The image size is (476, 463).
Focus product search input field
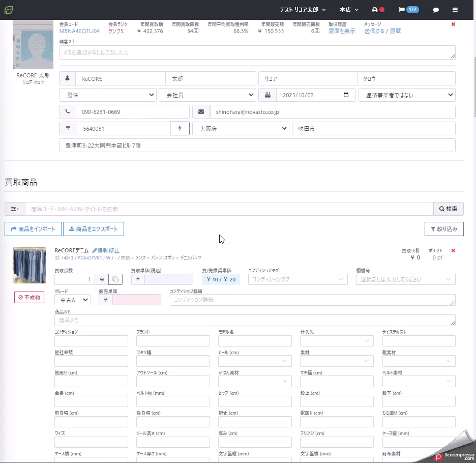click(x=229, y=209)
